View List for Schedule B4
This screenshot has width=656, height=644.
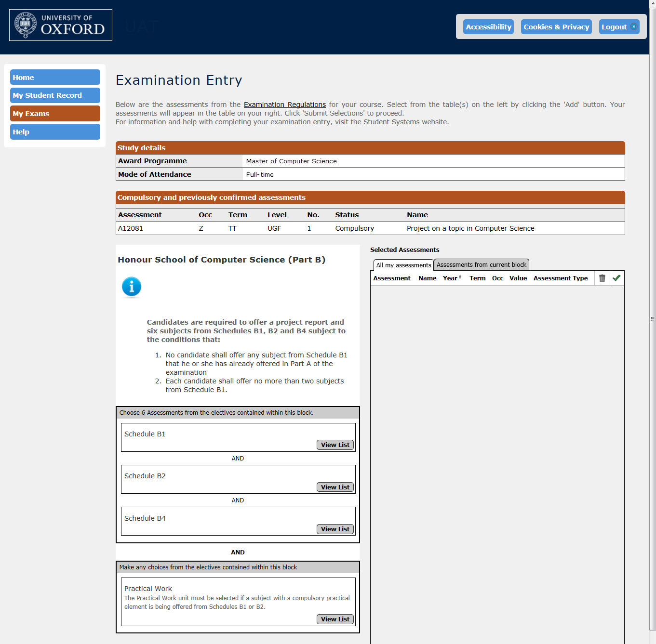click(x=335, y=528)
